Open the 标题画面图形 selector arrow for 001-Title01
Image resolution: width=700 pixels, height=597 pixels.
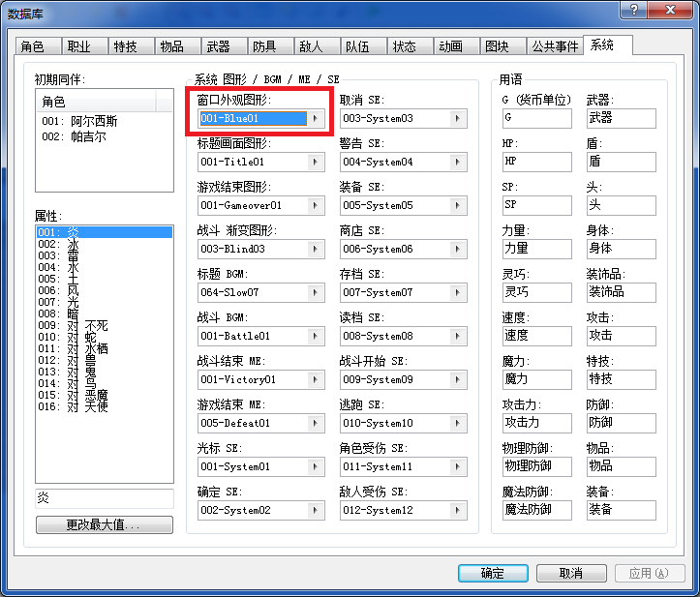(316, 162)
